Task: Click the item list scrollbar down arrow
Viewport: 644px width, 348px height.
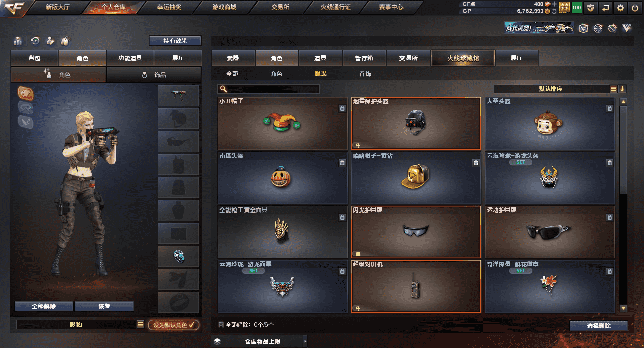Action: coord(623,308)
